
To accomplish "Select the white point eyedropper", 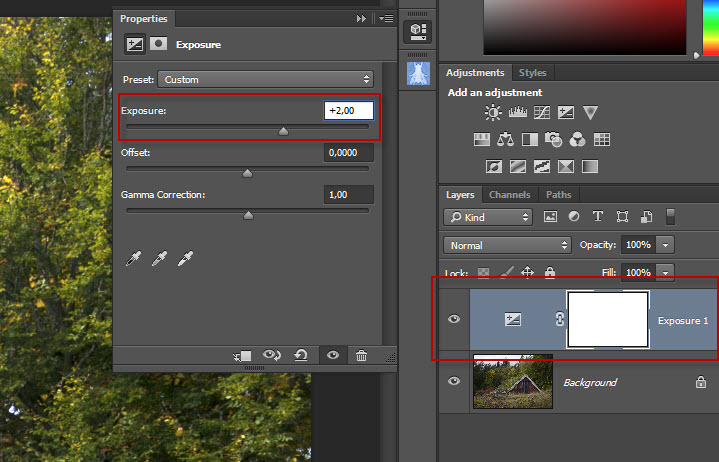I will [x=185, y=258].
